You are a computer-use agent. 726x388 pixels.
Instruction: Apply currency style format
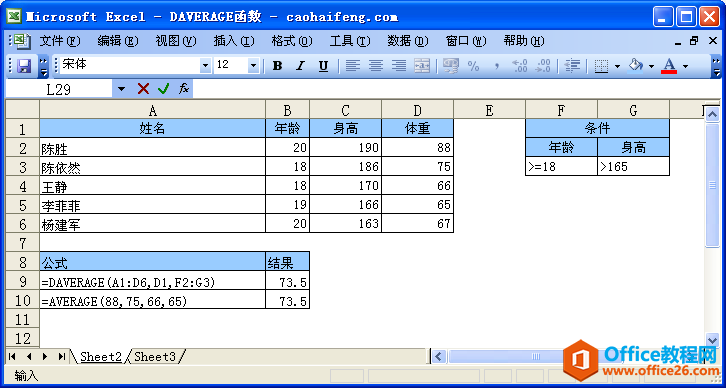click(451, 66)
